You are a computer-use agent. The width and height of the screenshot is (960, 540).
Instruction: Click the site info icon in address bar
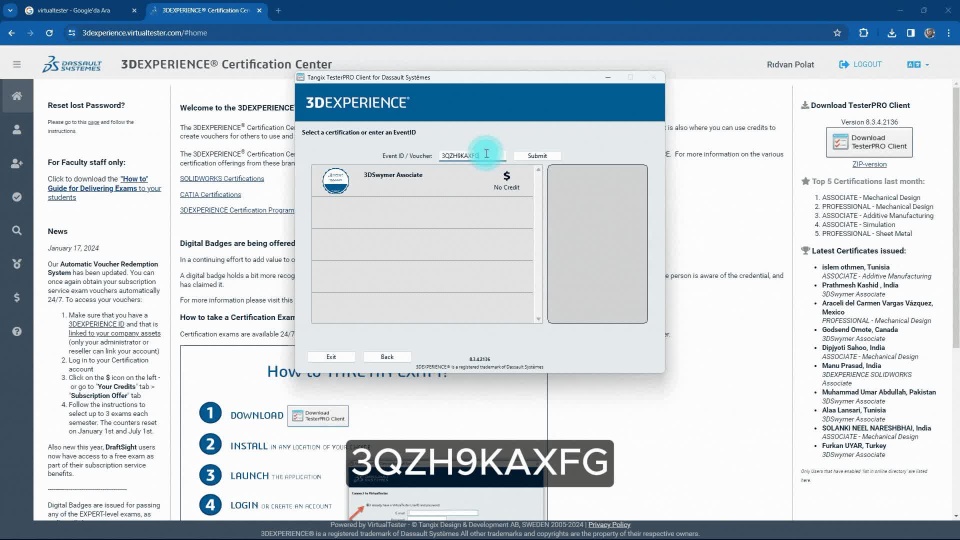[72, 33]
